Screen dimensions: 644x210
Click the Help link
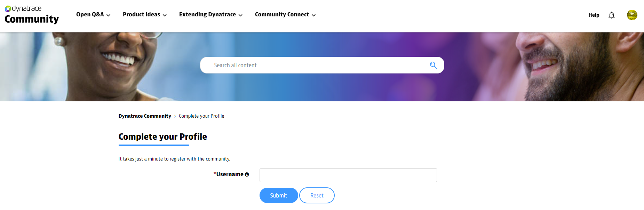tap(594, 15)
